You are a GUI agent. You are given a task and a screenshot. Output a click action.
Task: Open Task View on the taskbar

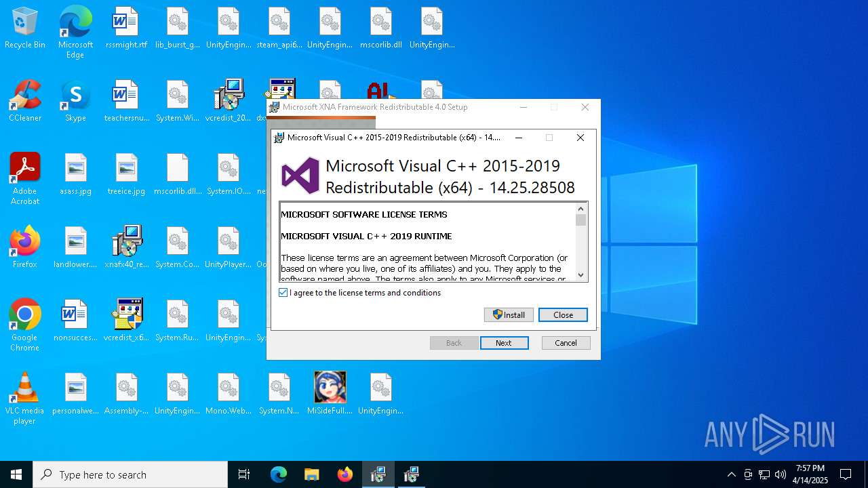(244, 474)
